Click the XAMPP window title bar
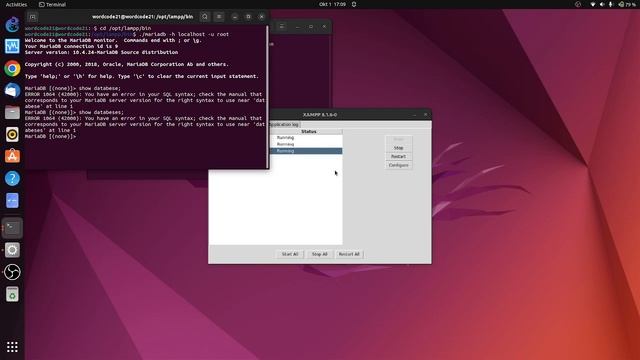Viewport: 640px width, 360px height. pos(320,115)
